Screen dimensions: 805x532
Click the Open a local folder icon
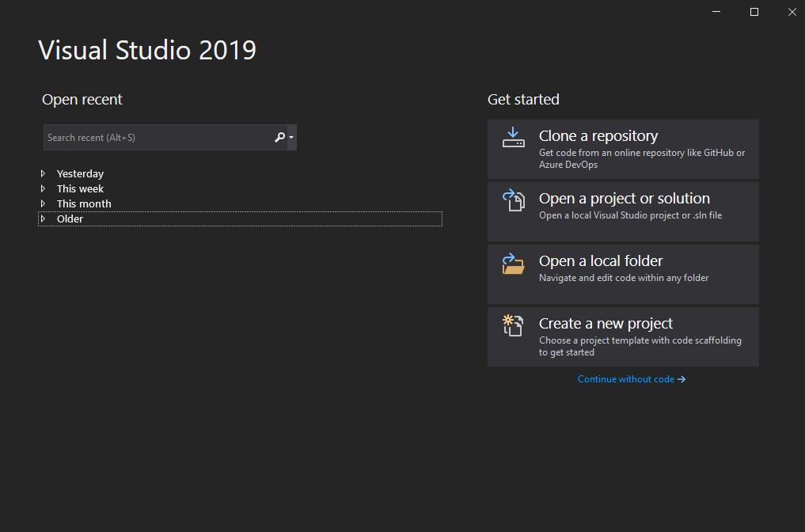point(513,263)
